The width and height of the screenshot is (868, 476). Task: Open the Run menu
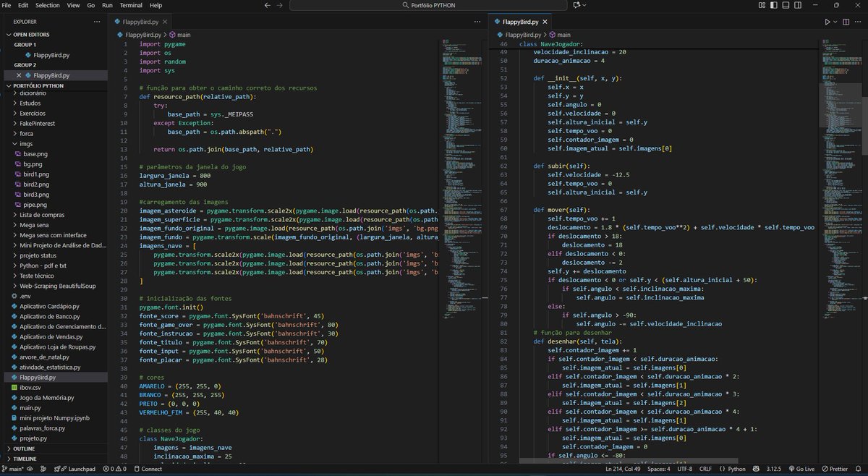tap(107, 5)
